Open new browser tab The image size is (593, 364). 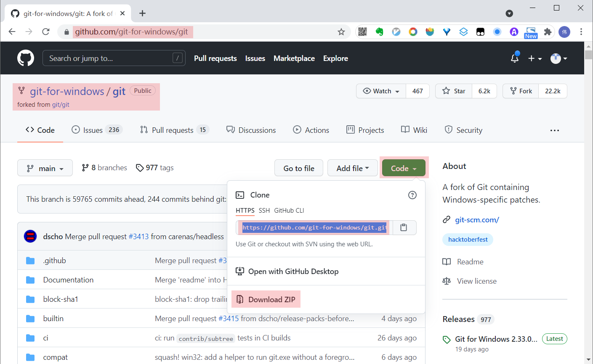(x=142, y=13)
